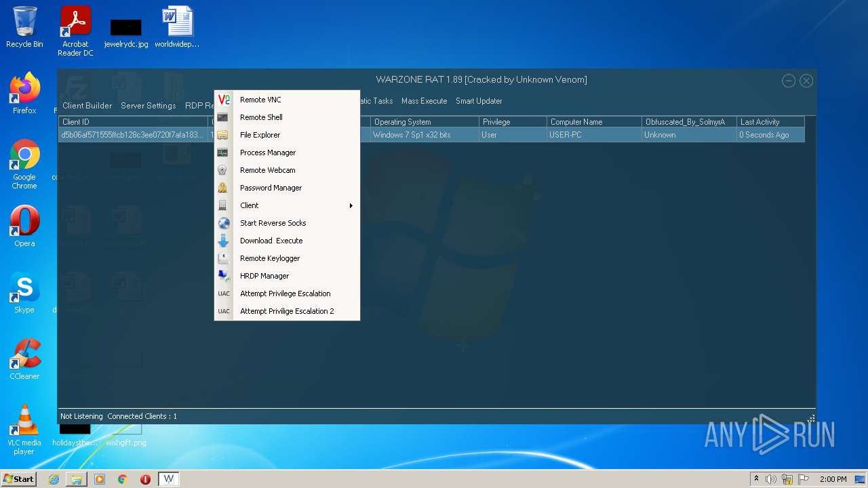Open Windows Explorer taskbar icon

[x=77, y=479]
